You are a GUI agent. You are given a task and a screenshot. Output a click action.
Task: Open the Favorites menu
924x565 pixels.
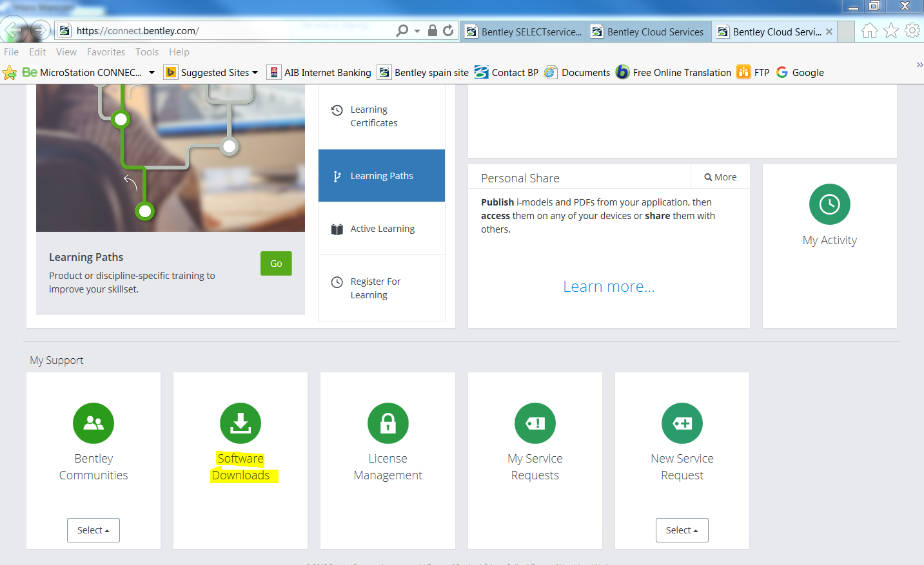pyautogui.click(x=106, y=52)
